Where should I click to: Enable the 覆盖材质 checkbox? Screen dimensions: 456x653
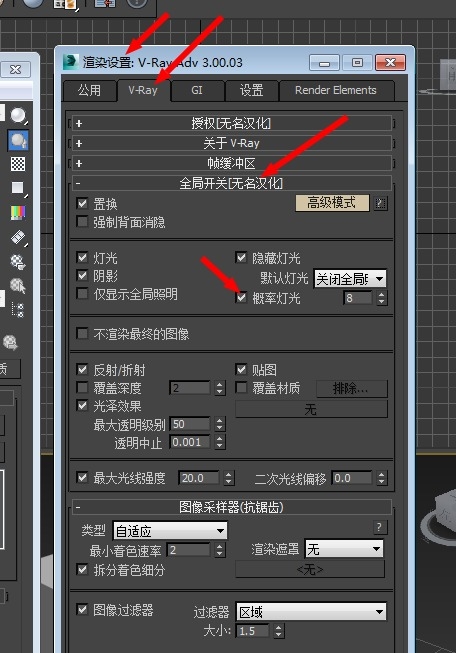(241, 388)
